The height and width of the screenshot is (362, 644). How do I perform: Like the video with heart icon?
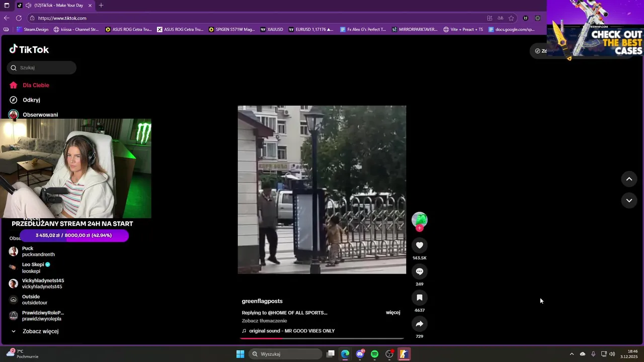(419, 245)
